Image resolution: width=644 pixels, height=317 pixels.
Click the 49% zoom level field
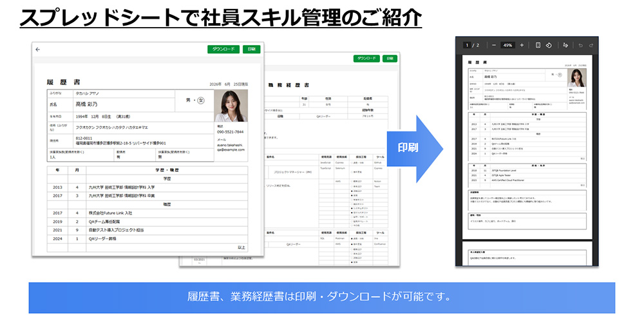coord(507,45)
